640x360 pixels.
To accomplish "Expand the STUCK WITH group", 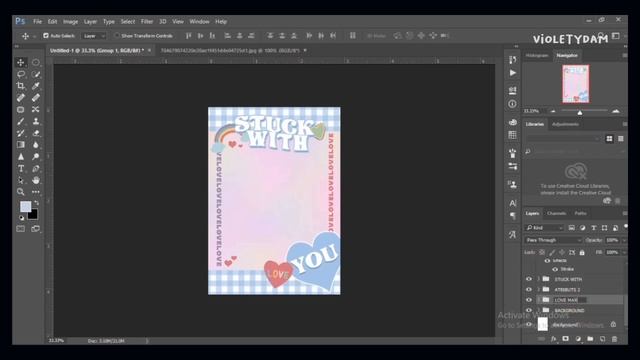I will 538,279.
